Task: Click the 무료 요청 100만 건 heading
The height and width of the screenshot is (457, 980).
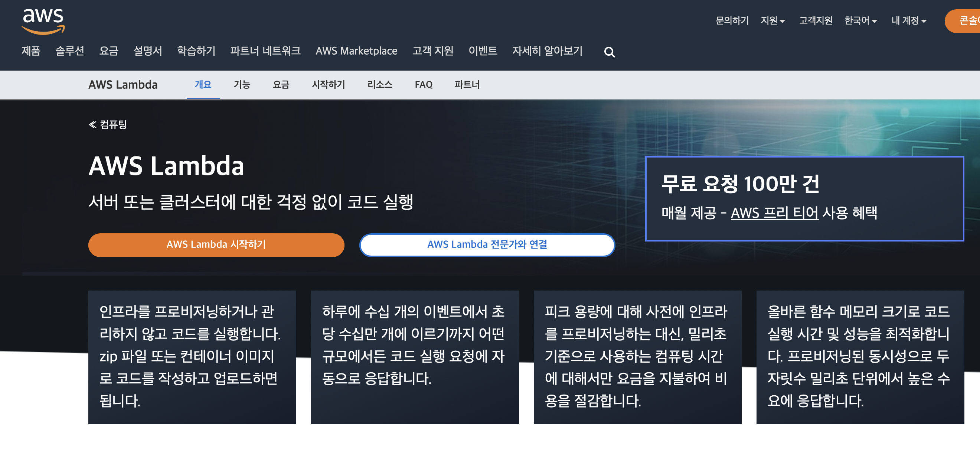Action: point(740,184)
